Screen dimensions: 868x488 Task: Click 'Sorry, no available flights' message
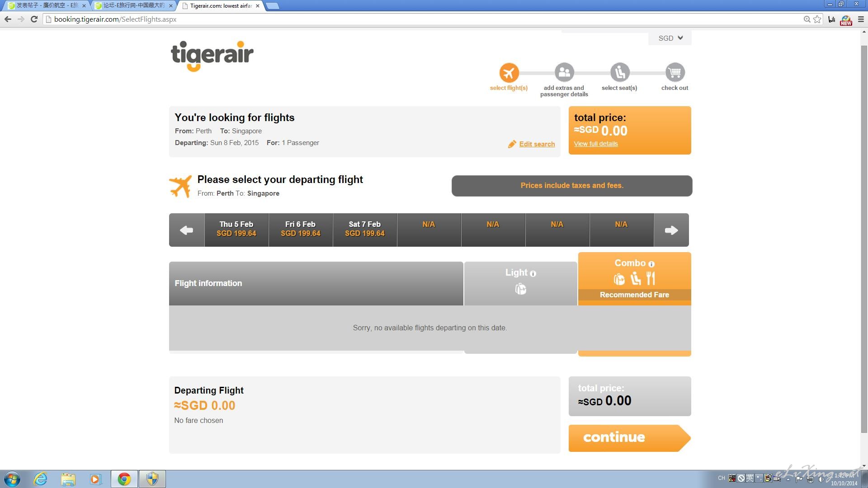tap(430, 328)
